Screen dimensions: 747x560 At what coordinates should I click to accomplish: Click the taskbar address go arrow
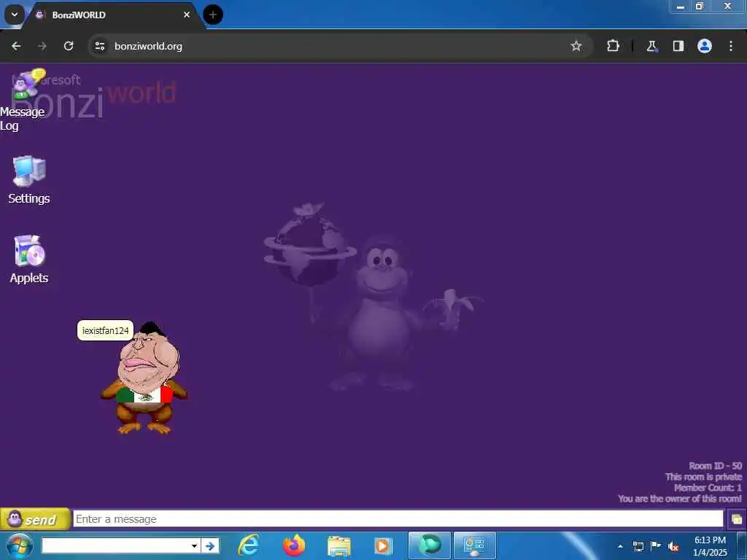(x=210, y=545)
